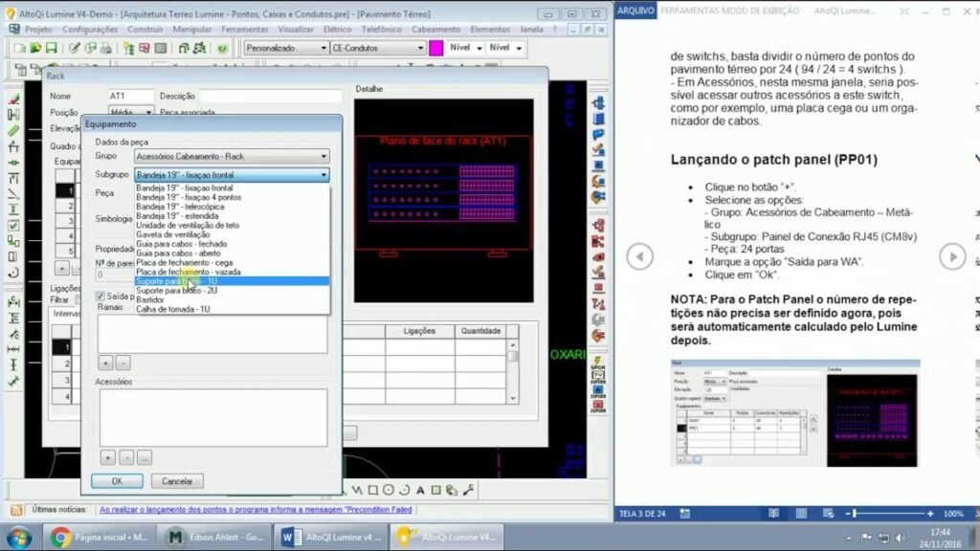Select 'Bastidor' in the Subgrupo list

tap(232, 299)
